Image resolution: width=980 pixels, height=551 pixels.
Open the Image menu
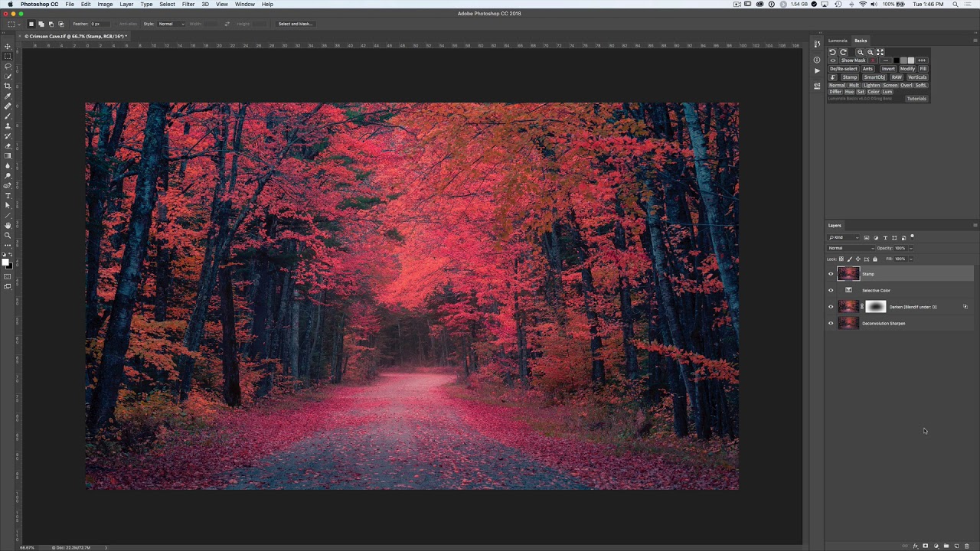pos(105,5)
